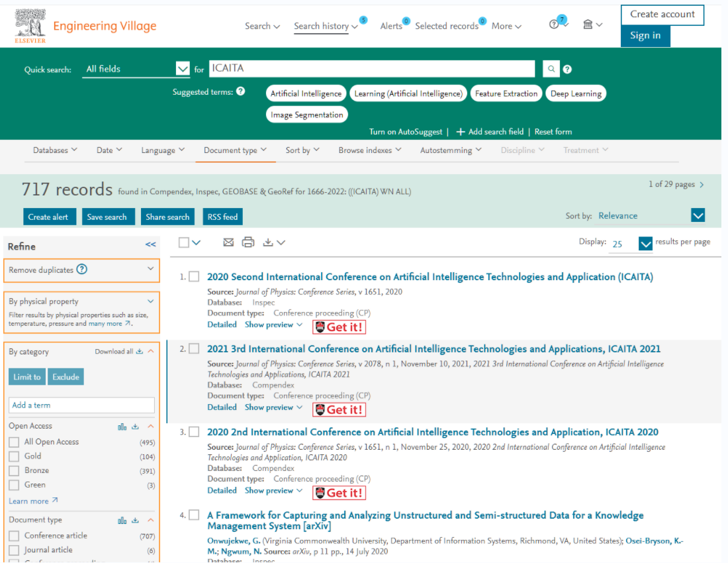Collapse Refine panel with double-arrow icon
Viewport: 728px width, 563px height.
click(150, 244)
